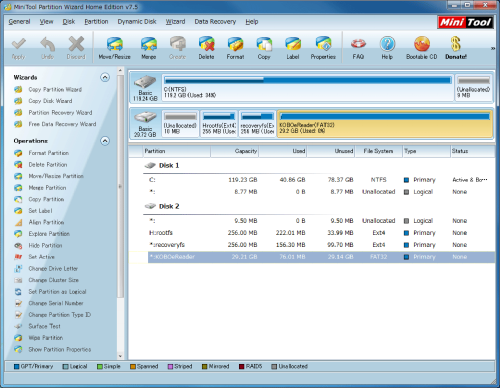Click the Label toolbar icon

[x=293, y=44]
